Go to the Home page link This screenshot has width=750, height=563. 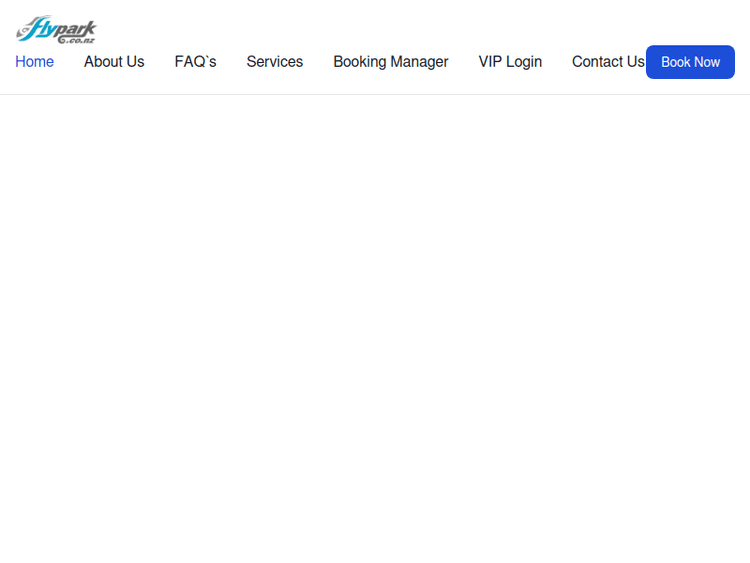point(34,62)
